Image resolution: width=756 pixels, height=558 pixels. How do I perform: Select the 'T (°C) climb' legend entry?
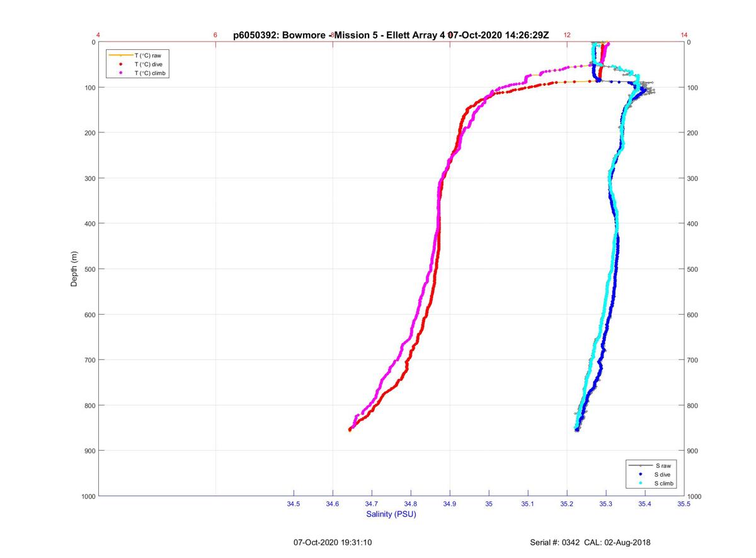pyautogui.click(x=139, y=73)
